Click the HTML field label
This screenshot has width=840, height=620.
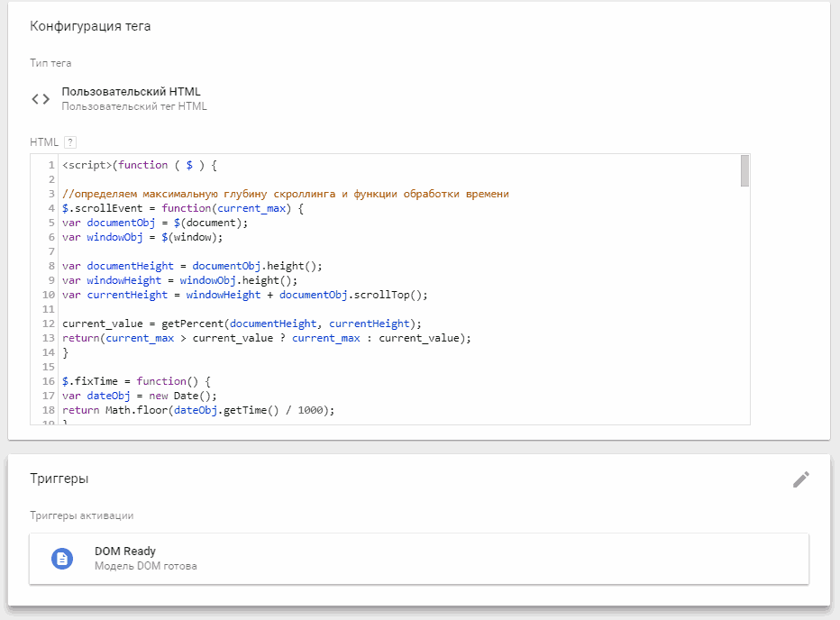(x=44, y=142)
